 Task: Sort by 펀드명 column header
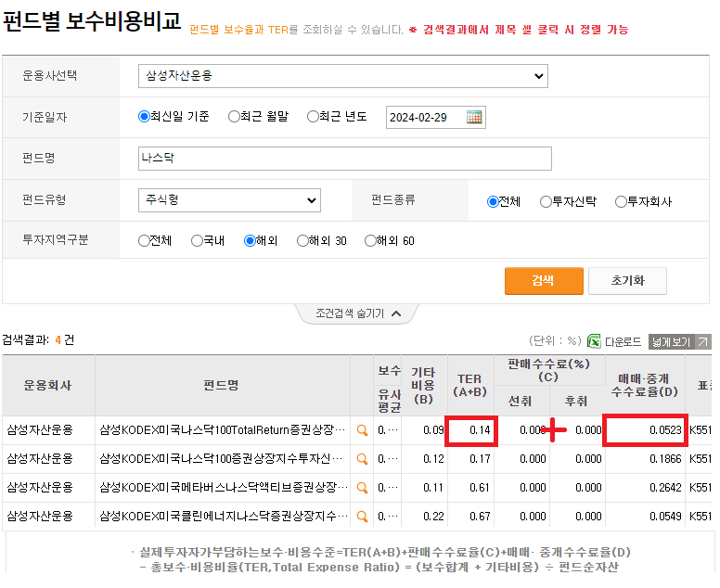point(223,385)
